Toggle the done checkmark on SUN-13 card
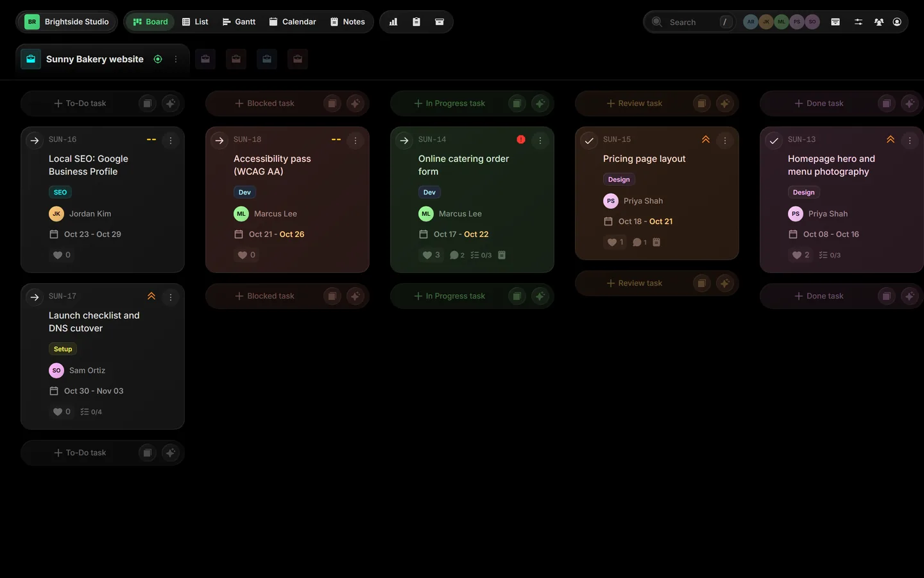Viewport: 924px width, 578px height. point(774,141)
